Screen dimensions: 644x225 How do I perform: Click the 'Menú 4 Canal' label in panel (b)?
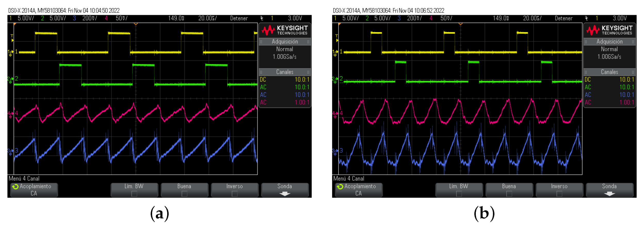[349, 179]
